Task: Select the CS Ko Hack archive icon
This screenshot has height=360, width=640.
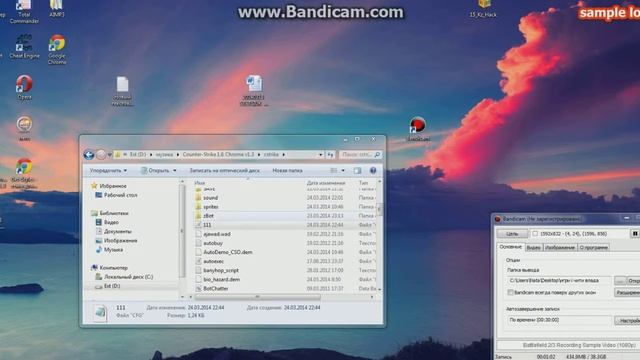Action: (483, 9)
